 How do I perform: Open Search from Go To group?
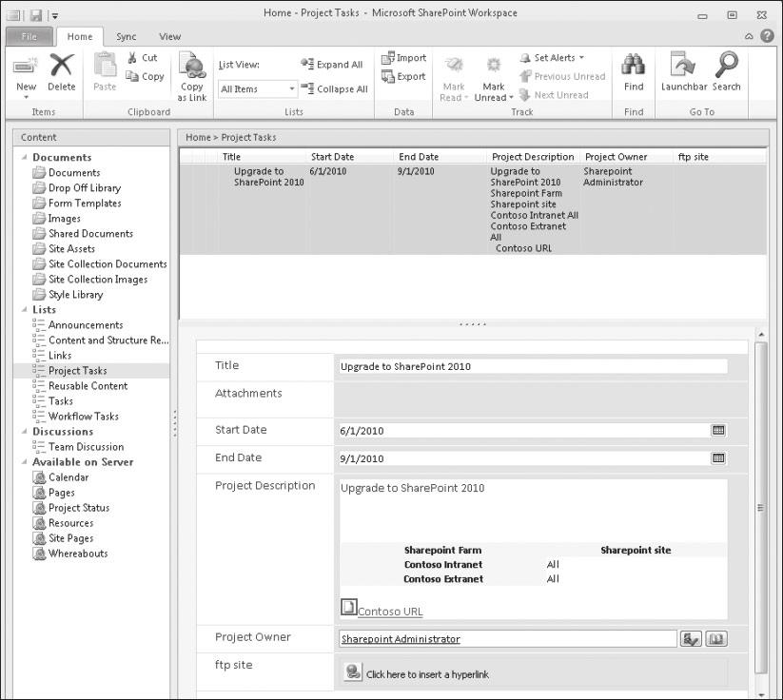[x=726, y=72]
